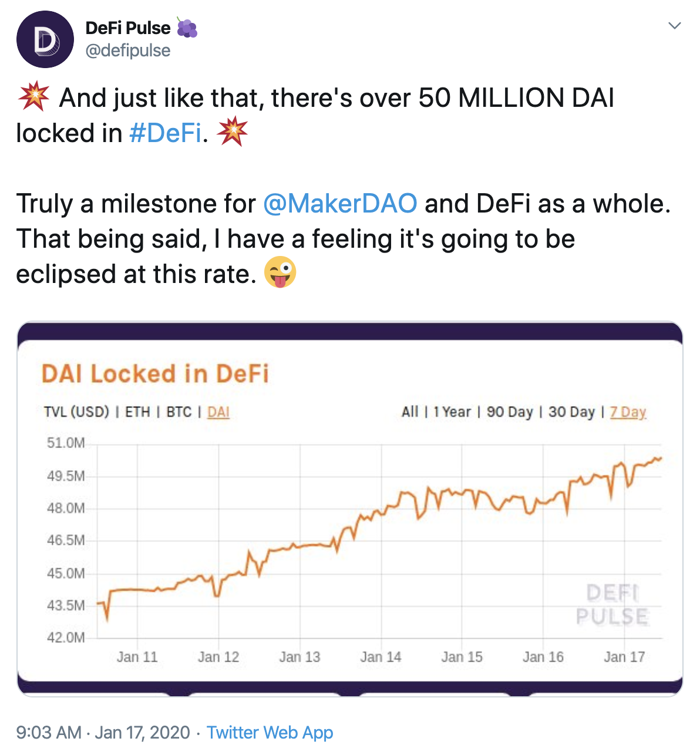Open the tweet options chevron menu
700x755 pixels.
(675, 25)
